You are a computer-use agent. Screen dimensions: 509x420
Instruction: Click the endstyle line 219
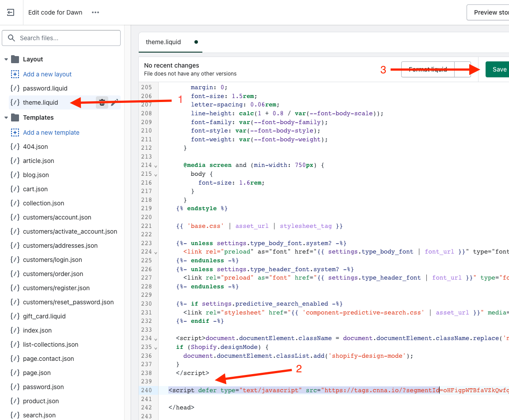(x=202, y=208)
